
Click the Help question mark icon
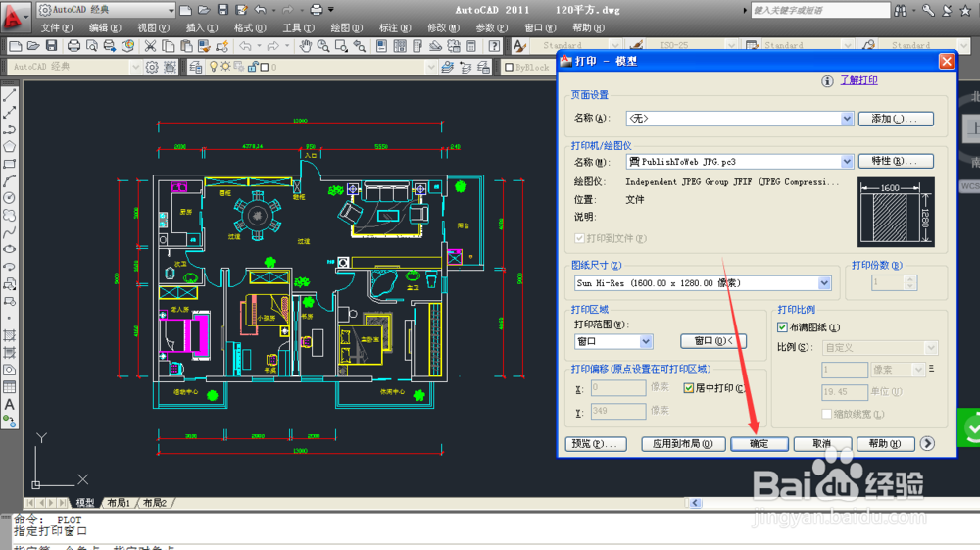point(494,46)
